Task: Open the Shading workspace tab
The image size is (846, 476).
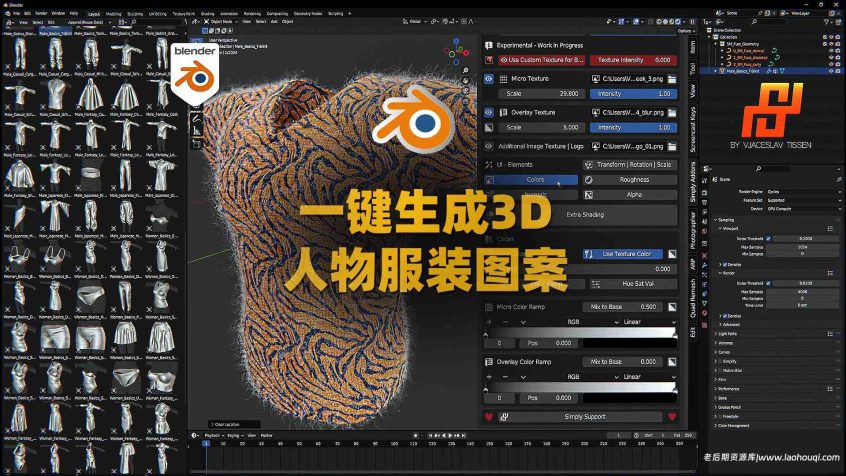Action: (x=207, y=13)
